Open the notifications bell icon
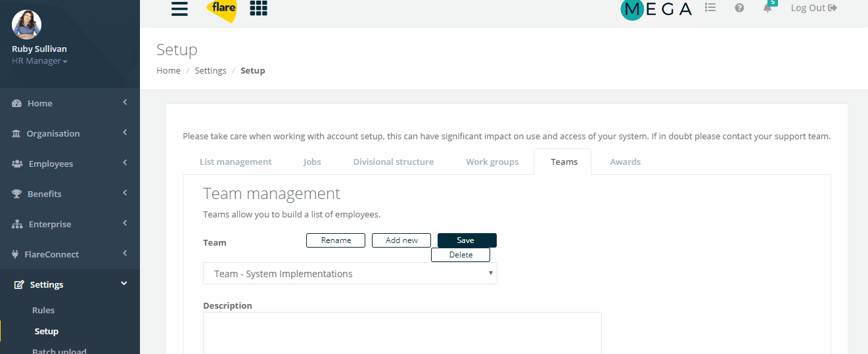 [x=767, y=9]
